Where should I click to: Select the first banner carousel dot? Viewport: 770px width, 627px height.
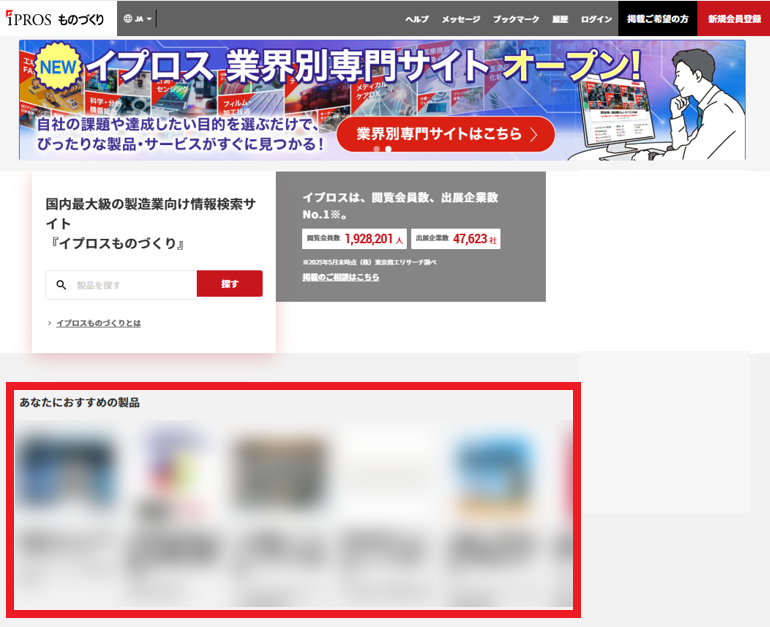pyautogui.click(x=376, y=149)
